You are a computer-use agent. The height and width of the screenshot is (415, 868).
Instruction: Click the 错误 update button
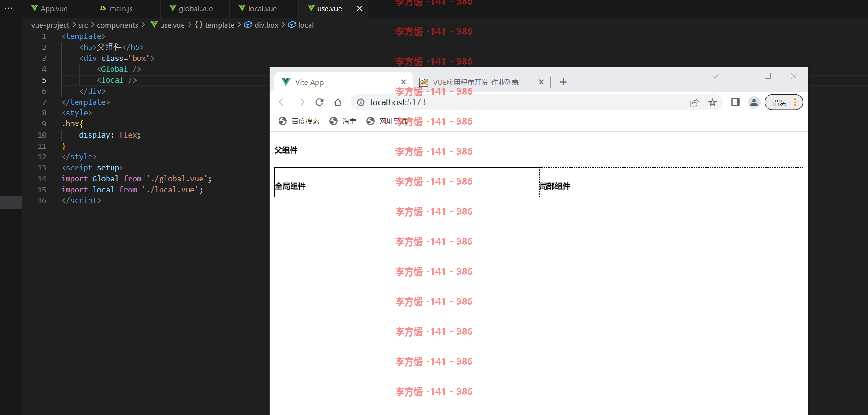pos(784,102)
